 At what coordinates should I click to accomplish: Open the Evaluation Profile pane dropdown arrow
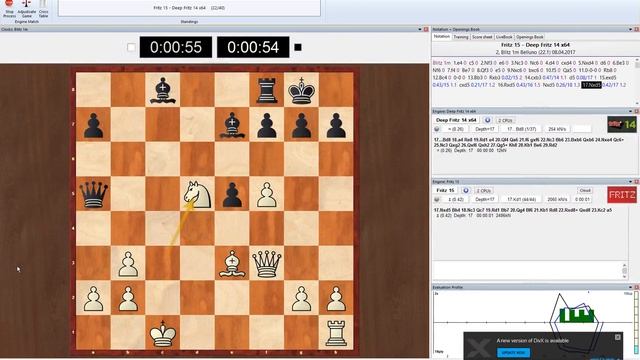pyautogui.click(x=630, y=287)
